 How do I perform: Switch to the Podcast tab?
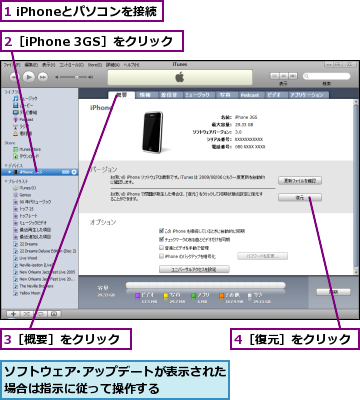[250, 95]
